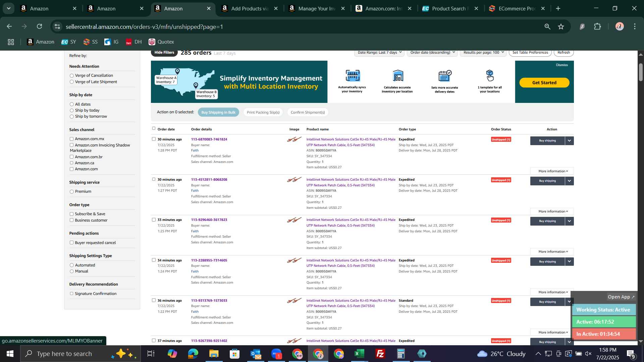Expand More information for order 113-4512811-8068208
This screenshot has width=644, height=362.
coord(552,212)
